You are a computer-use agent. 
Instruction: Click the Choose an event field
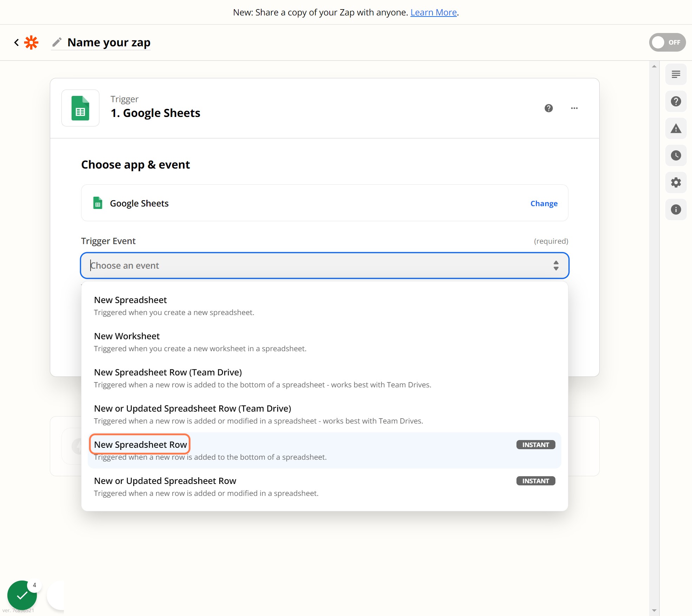coord(324,266)
